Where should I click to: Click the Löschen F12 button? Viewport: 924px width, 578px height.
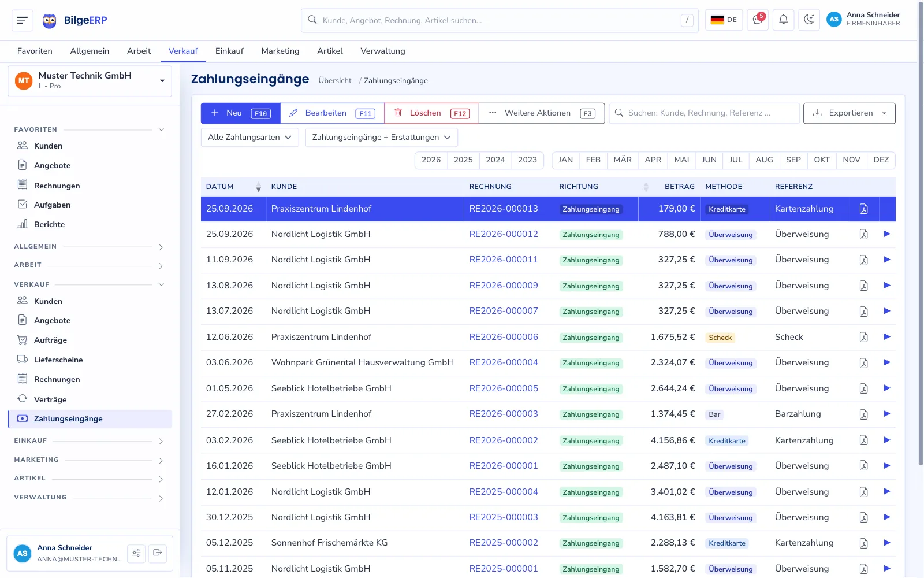[x=431, y=113]
